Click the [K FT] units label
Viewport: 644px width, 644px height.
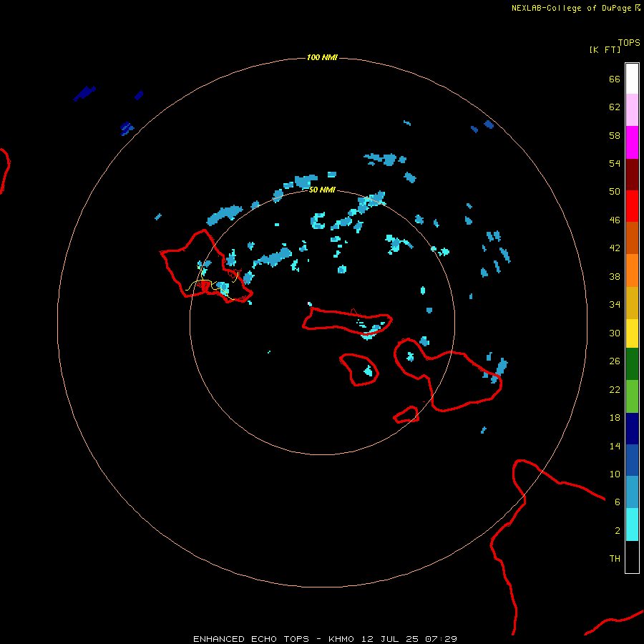pyautogui.click(x=605, y=49)
